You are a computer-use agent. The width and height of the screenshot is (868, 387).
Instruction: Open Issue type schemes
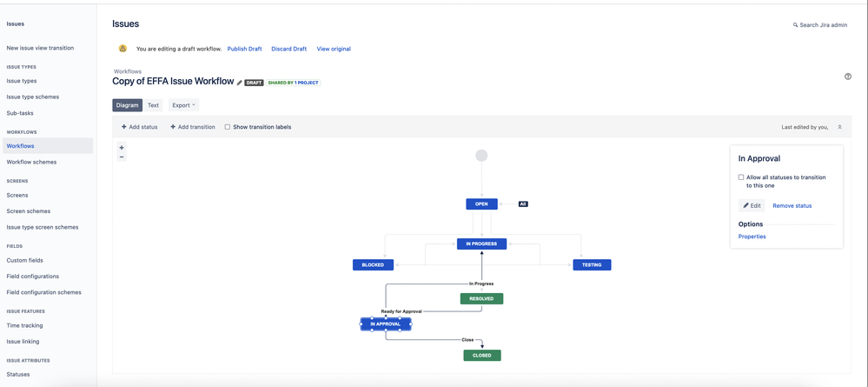pos(33,97)
